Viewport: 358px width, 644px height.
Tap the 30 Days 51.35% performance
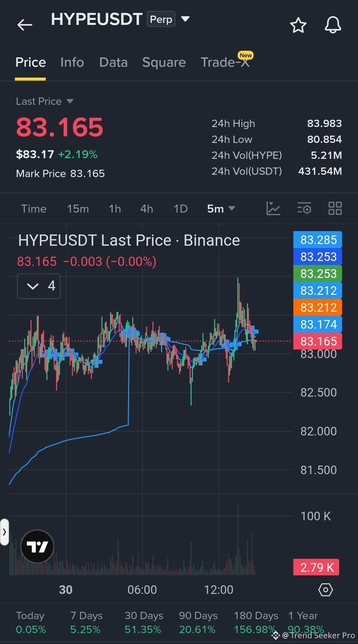[144, 622]
